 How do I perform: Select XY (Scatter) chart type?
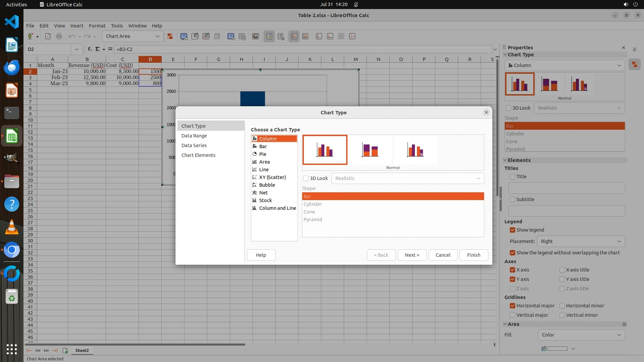[272, 177]
